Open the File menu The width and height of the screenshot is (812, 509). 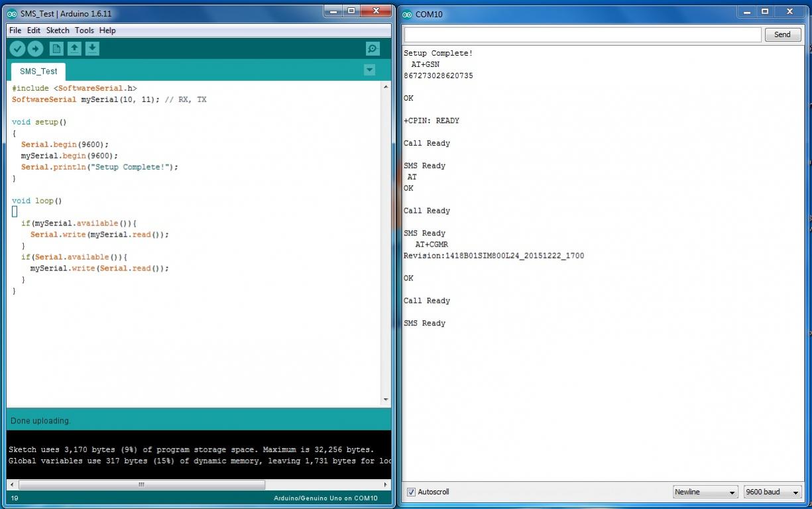[x=15, y=30]
